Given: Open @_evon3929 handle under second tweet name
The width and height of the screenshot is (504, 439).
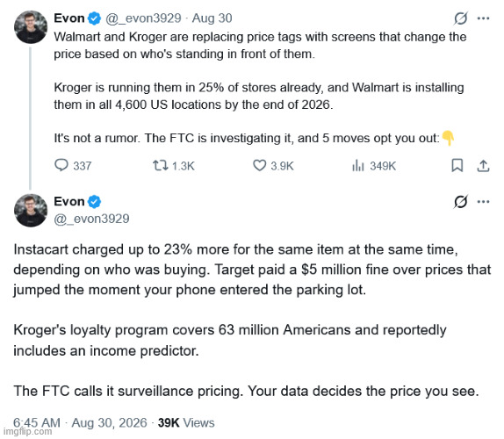Looking at the screenshot, I should click(x=91, y=219).
